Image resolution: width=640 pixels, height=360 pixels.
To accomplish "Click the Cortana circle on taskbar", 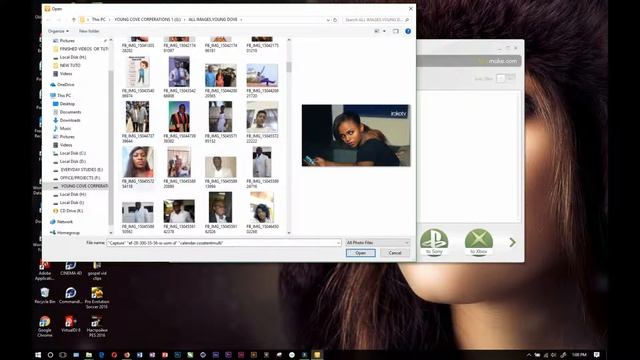I will [x=50, y=355].
